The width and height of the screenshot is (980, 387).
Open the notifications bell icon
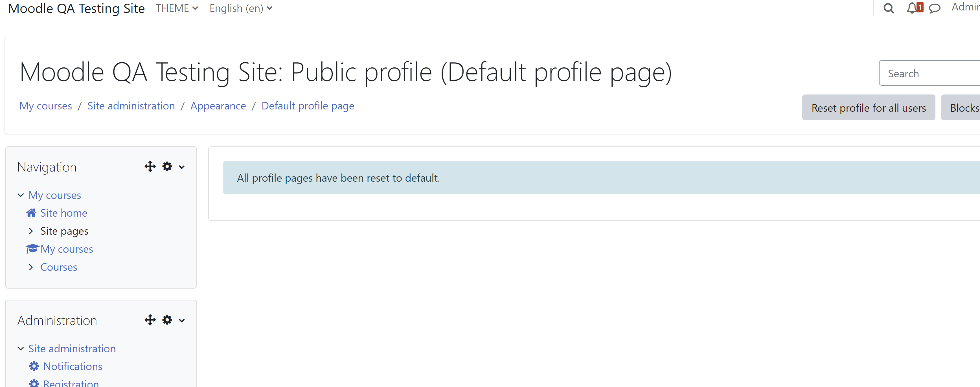(911, 8)
